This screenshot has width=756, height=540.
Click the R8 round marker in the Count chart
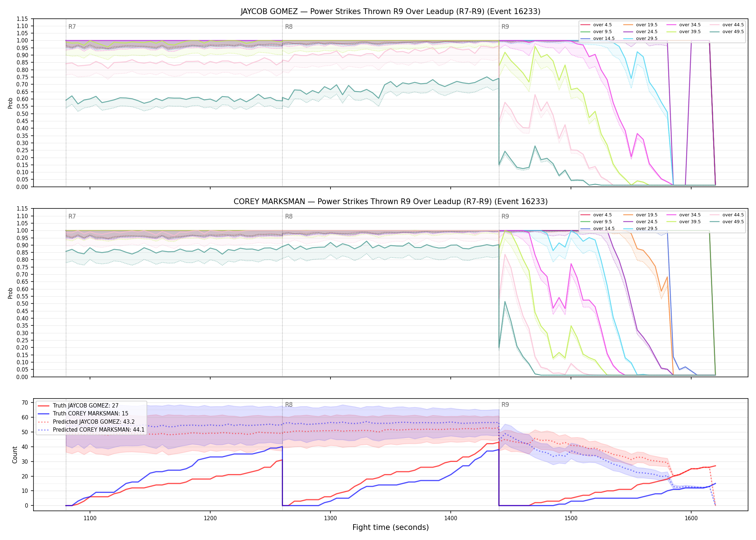coord(289,405)
